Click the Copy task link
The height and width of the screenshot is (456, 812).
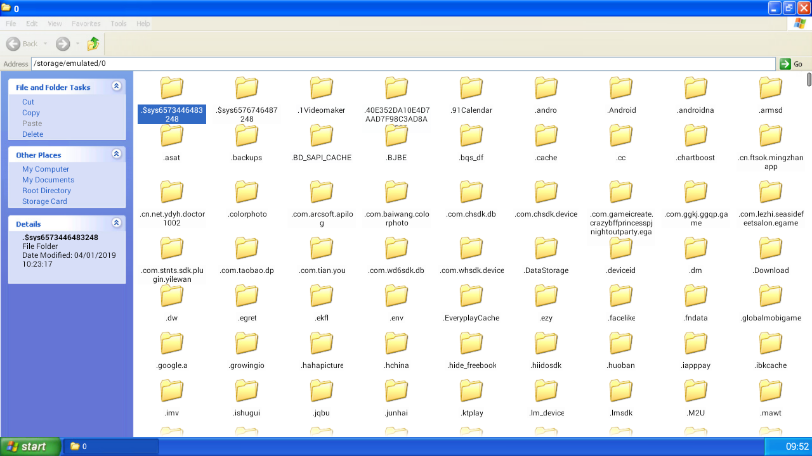pos(31,113)
